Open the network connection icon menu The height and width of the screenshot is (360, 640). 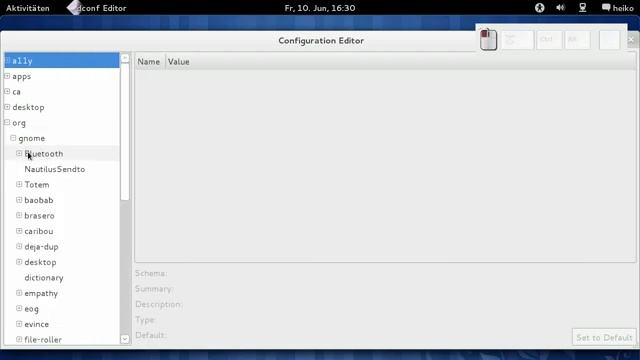tap(582, 8)
